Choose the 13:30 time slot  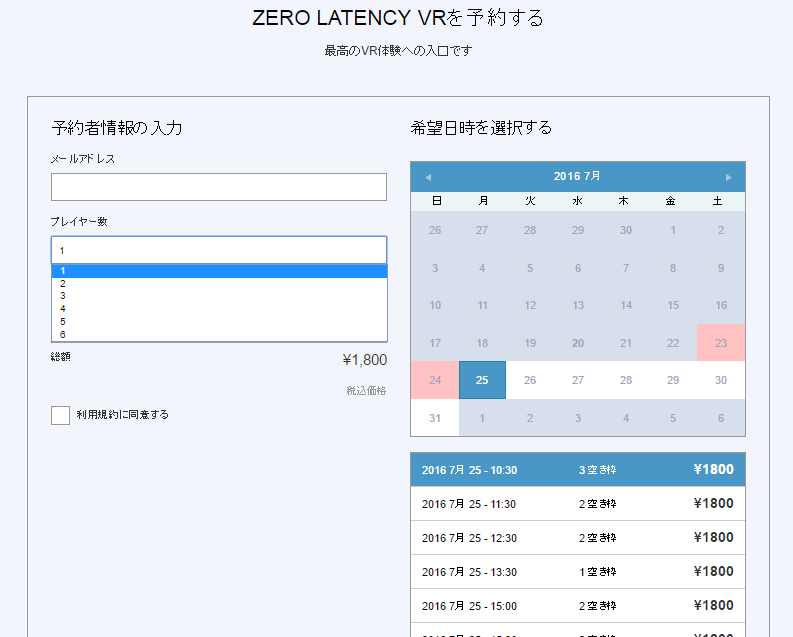pos(578,571)
